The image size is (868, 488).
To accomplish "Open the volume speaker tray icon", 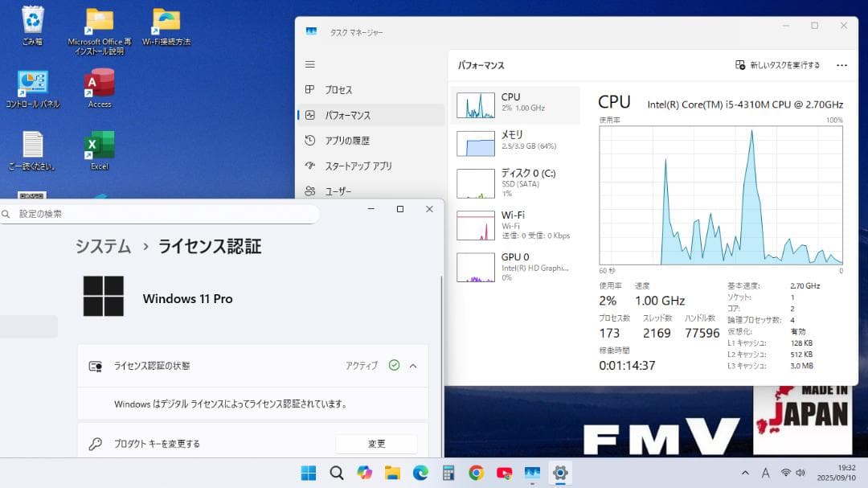I will (800, 473).
